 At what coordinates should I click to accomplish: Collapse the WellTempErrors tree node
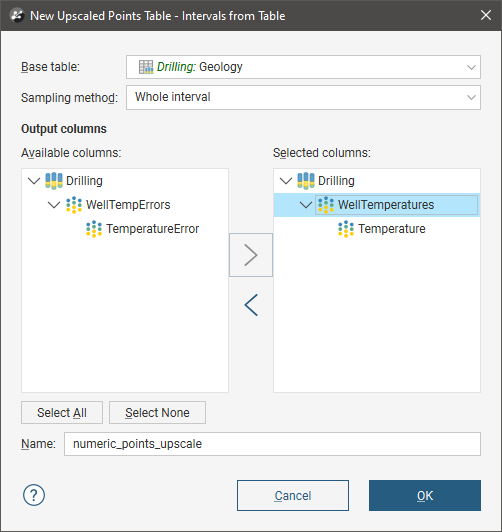[54, 205]
